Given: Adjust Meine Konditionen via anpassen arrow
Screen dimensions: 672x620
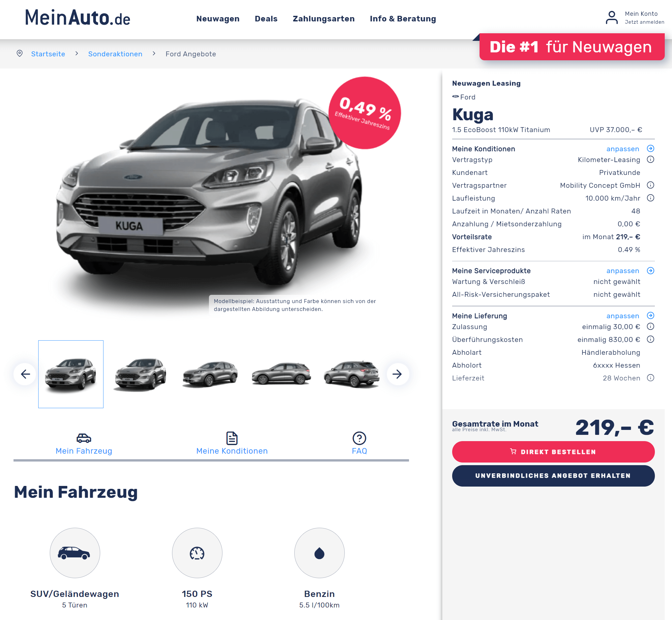Looking at the screenshot, I should point(650,149).
